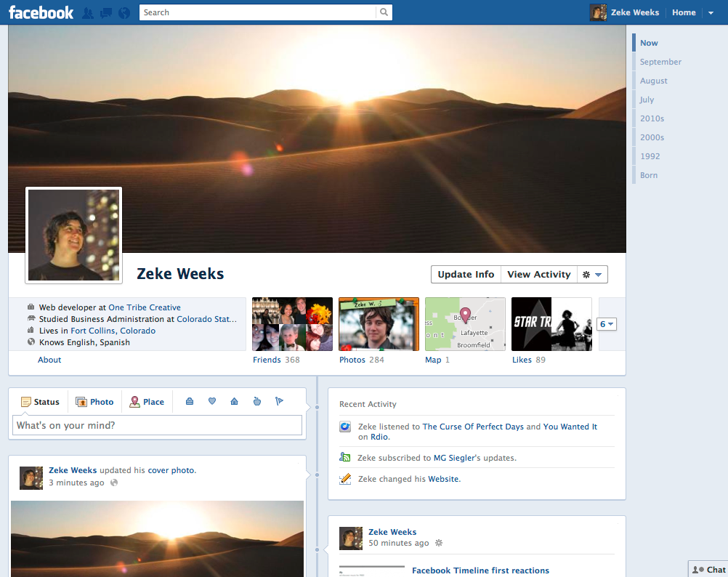Click the Facebook logo
Image resolution: width=728 pixels, height=577 pixels.
pyautogui.click(x=41, y=12)
